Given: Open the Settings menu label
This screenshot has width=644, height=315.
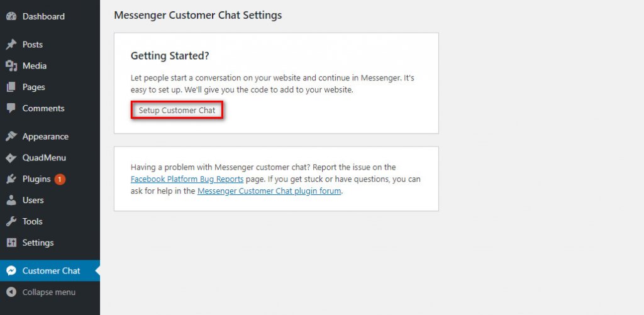Looking at the screenshot, I should 38,243.
